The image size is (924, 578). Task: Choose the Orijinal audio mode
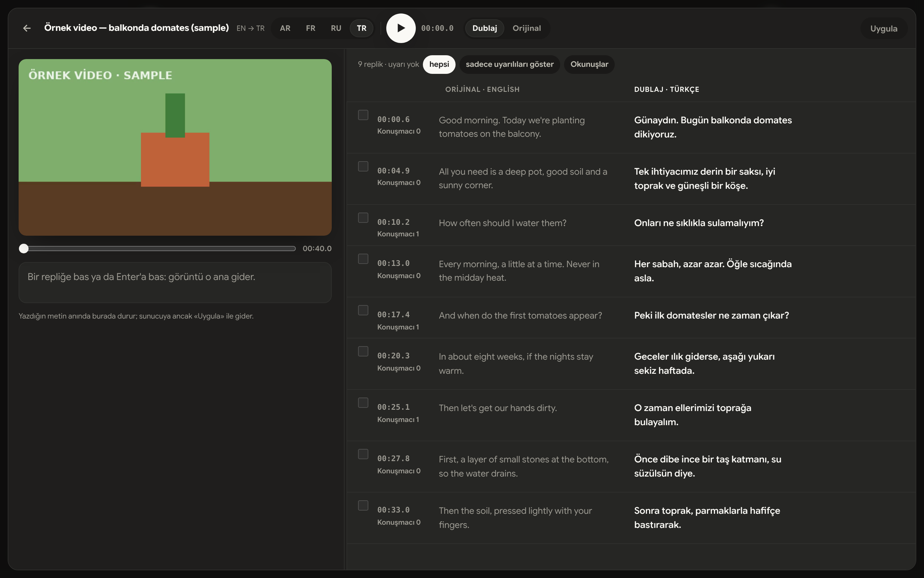pyautogui.click(x=526, y=28)
